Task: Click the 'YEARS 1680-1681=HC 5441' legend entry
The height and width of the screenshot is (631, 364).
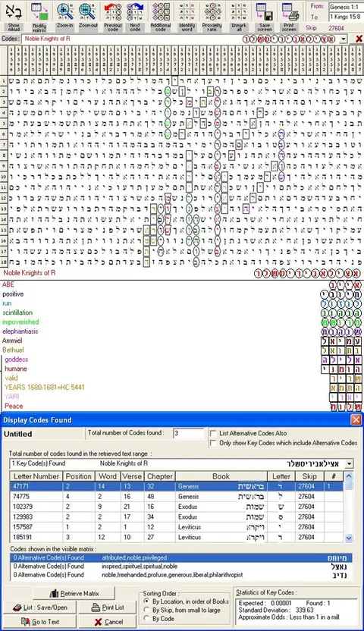Action: 44,387
